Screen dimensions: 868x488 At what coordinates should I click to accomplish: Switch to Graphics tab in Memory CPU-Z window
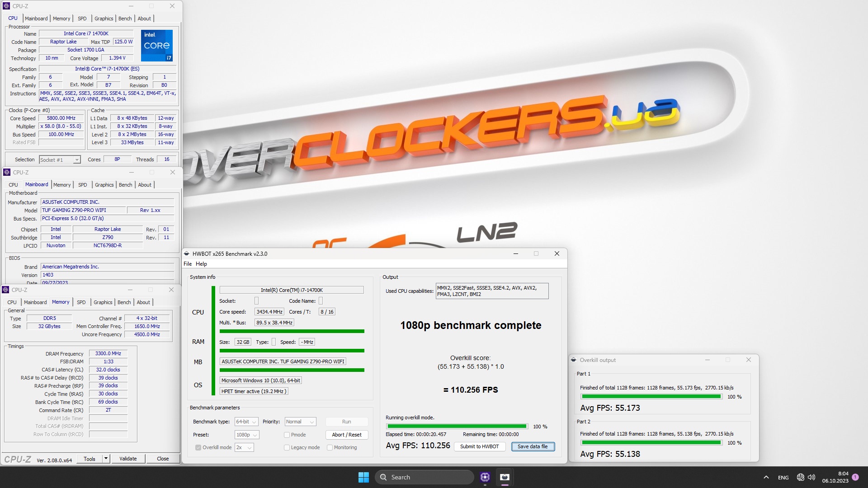[103, 302]
